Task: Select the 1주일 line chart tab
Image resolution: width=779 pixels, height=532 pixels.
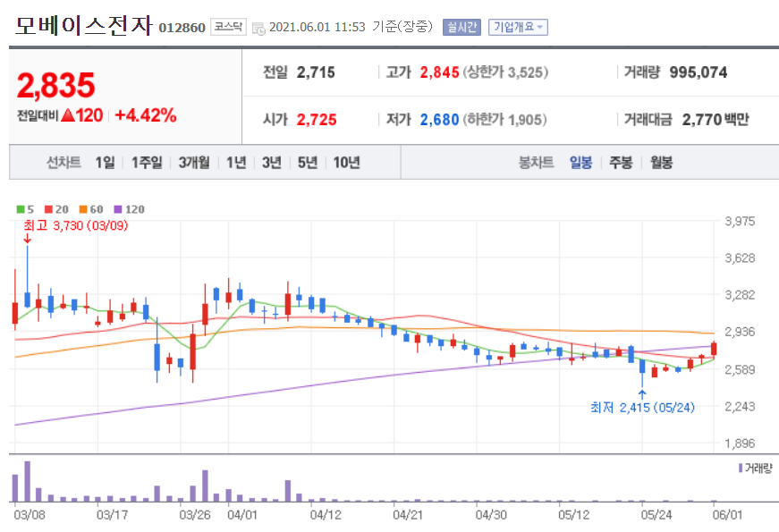Action: pos(147,163)
